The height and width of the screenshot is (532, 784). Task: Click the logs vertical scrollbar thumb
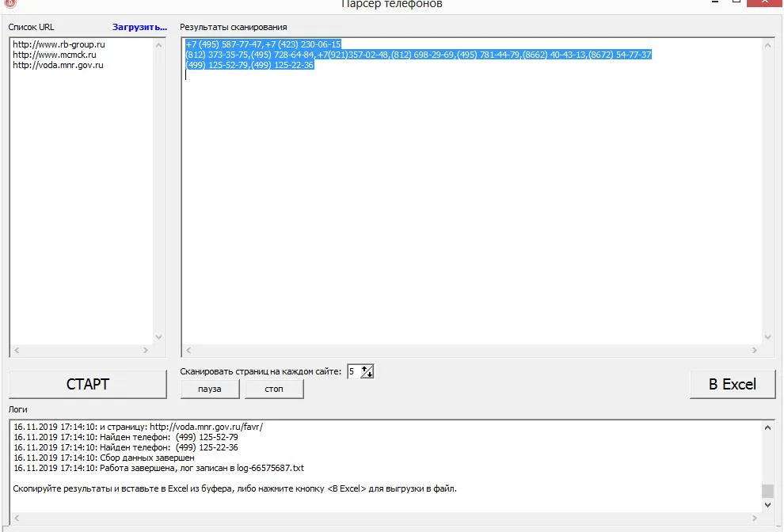coord(767,491)
